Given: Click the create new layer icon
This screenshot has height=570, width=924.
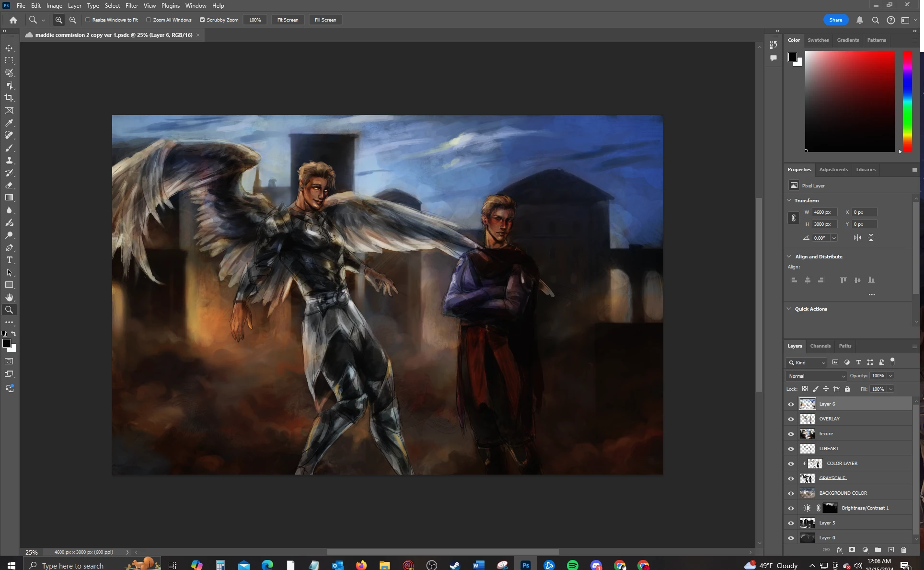Looking at the screenshot, I should [890, 550].
